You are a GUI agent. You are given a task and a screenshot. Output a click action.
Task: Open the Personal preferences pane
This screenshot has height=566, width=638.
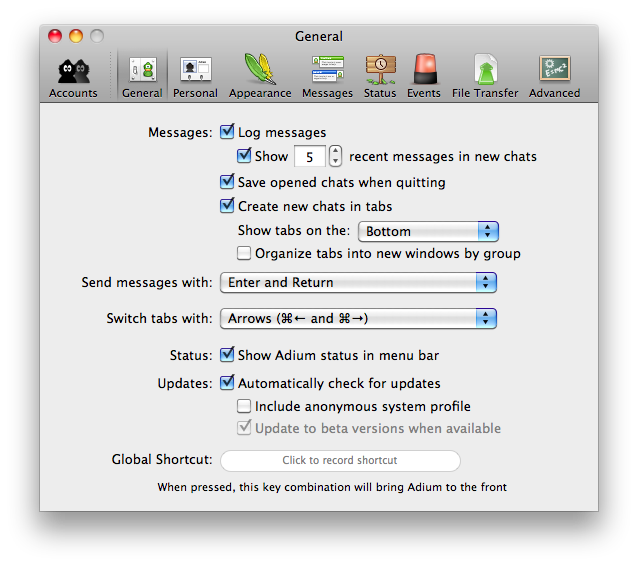click(x=195, y=77)
